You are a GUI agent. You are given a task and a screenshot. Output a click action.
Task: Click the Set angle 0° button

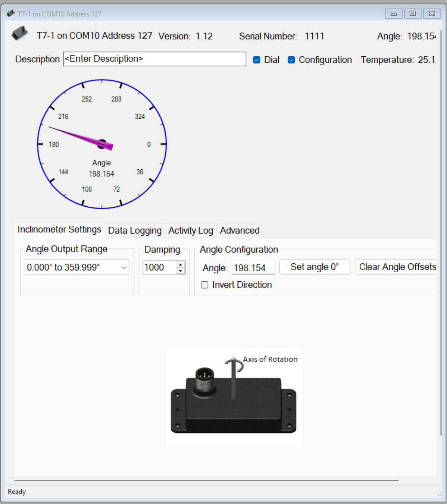click(314, 267)
